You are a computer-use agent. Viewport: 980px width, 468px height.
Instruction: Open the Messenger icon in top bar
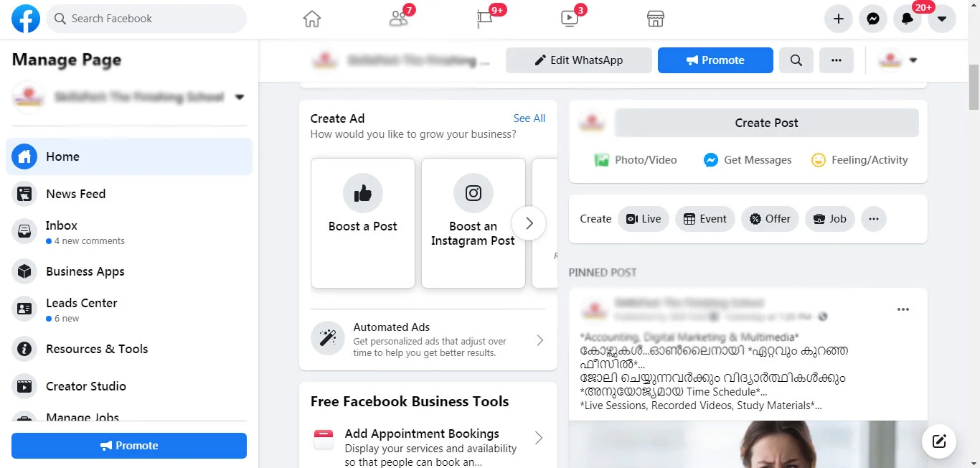873,19
